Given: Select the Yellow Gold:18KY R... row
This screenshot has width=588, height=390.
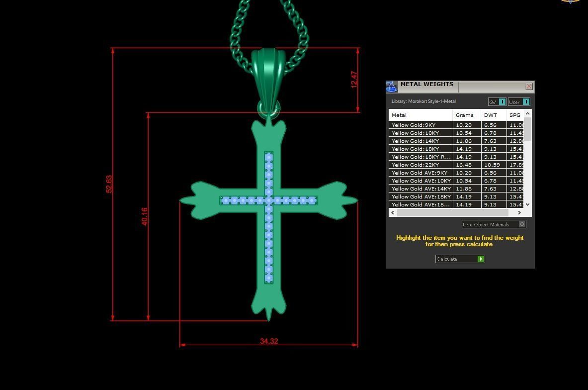Looking at the screenshot, I should (456, 157).
